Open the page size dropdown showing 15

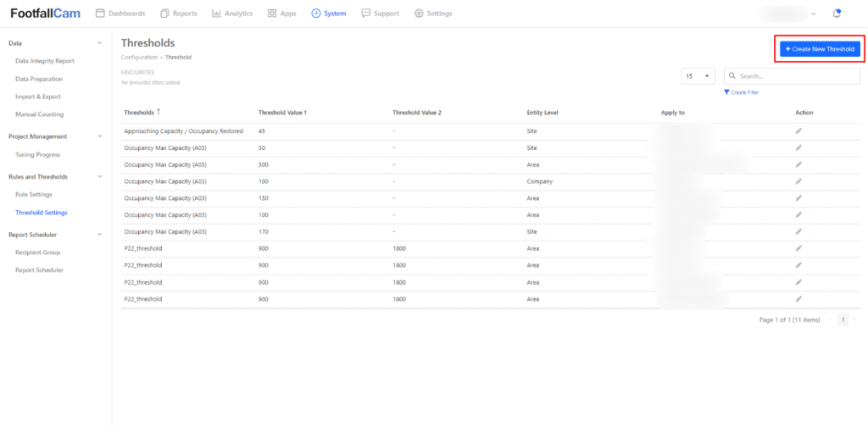698,76
